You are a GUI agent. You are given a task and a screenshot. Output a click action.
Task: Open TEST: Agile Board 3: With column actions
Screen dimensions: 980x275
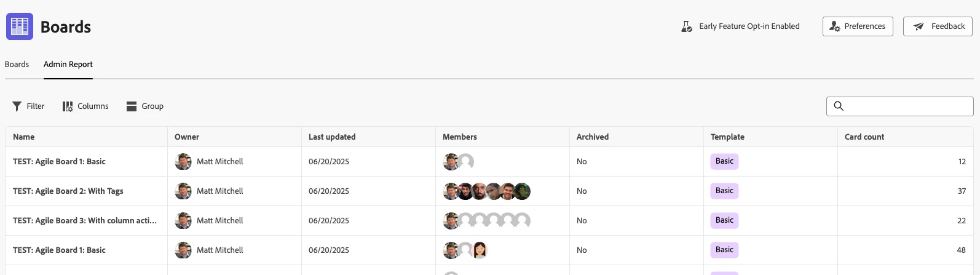84,221
